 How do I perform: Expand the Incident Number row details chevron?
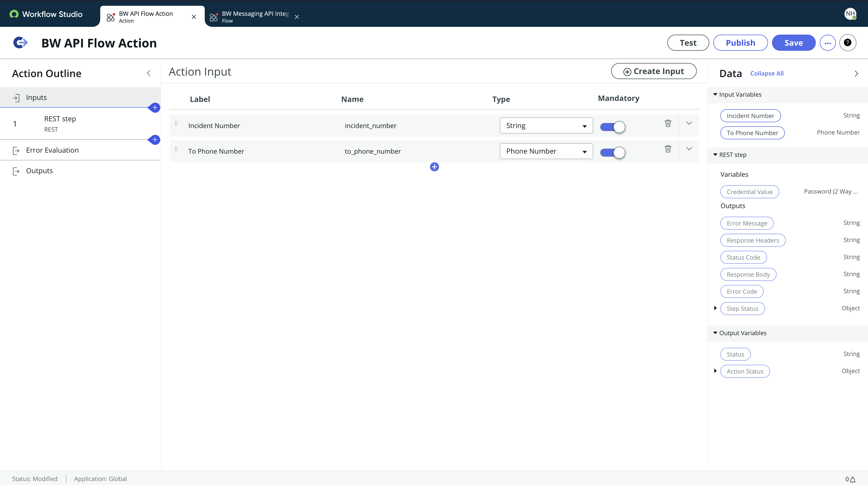pyautogui.click(x=689, y=123)
